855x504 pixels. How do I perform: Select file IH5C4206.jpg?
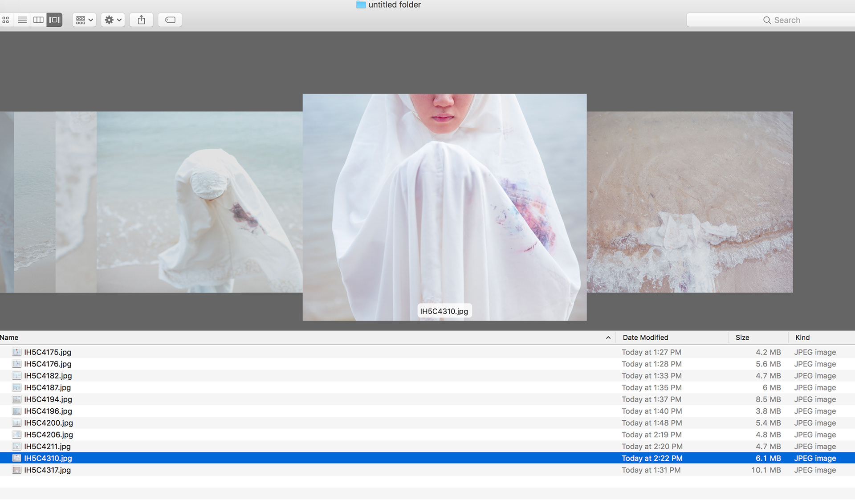[427, 435]
